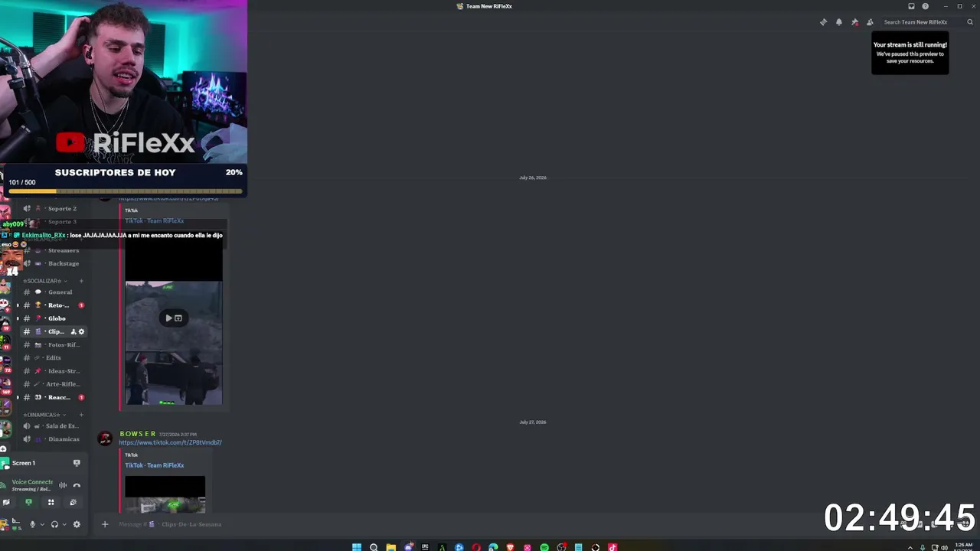Screen dimensions: 980x551
Task: Open settings gear for the Clip channel
Action: (81, 331)
